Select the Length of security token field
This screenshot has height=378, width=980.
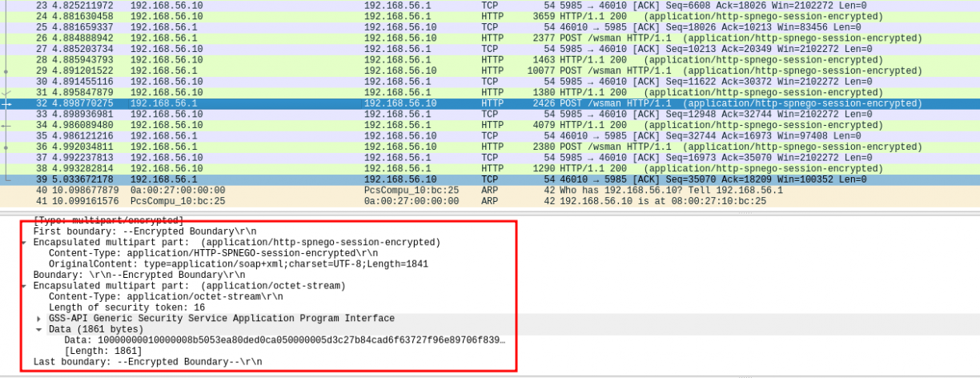(x=127, y=308)
